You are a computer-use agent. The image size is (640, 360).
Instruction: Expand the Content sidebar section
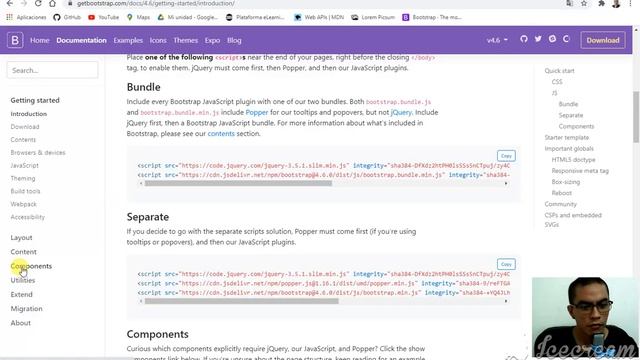coord(24,251)
